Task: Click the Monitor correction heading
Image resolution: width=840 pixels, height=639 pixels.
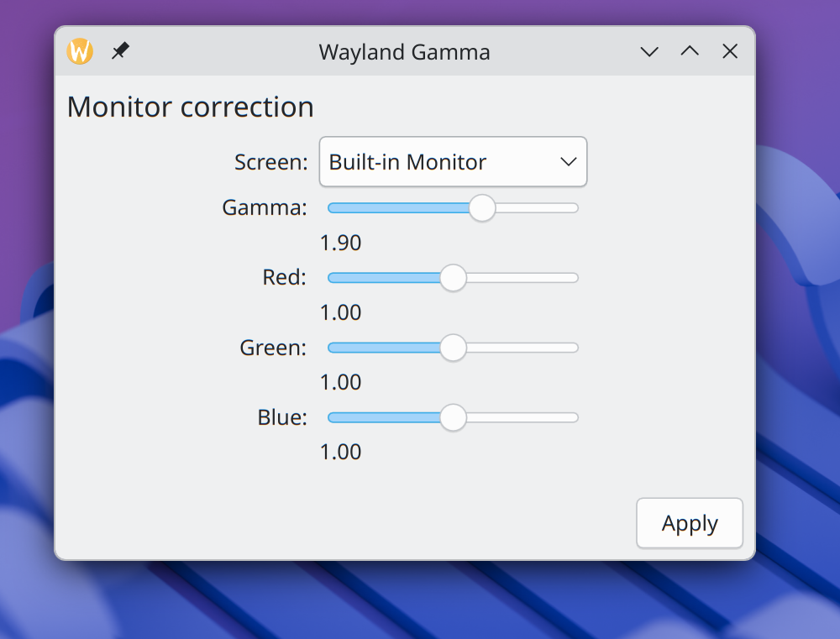Action: point(190,107)
